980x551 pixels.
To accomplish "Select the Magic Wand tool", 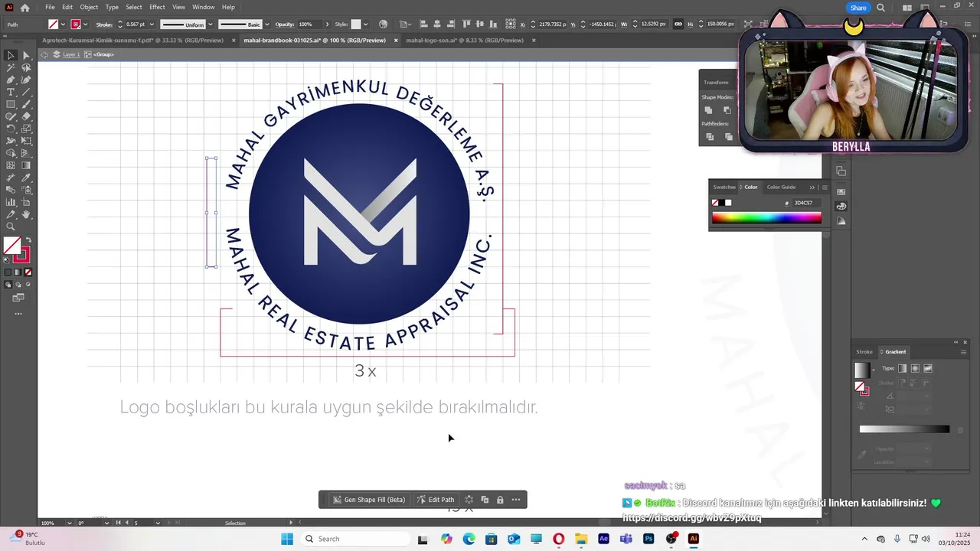I will (x=11, y=67).
